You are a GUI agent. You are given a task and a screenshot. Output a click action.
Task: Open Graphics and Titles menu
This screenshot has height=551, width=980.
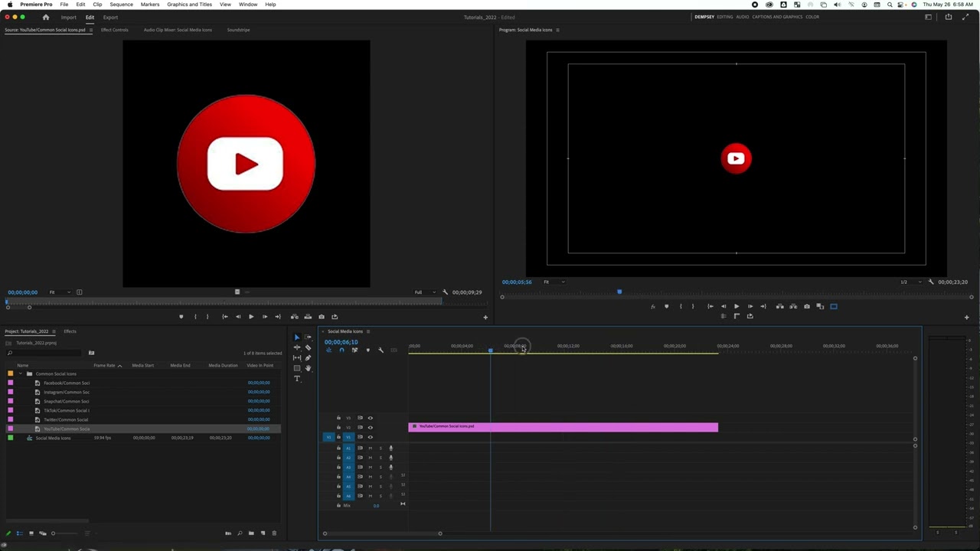pyautogui.click(x=189, y=5)
